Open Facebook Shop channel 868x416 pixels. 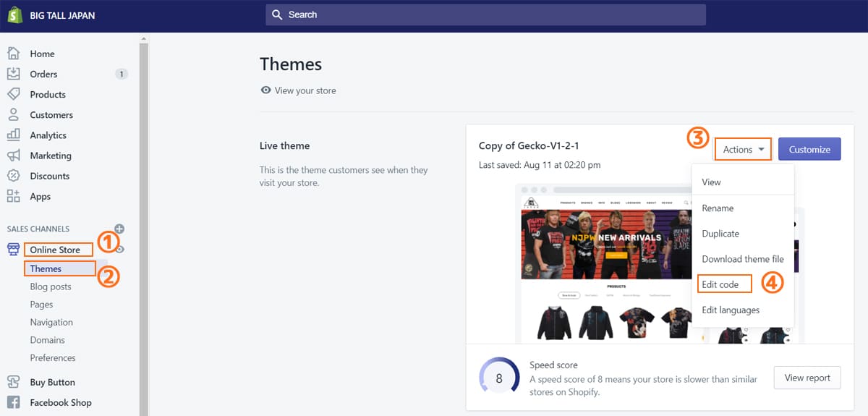(x=61, y=402)
